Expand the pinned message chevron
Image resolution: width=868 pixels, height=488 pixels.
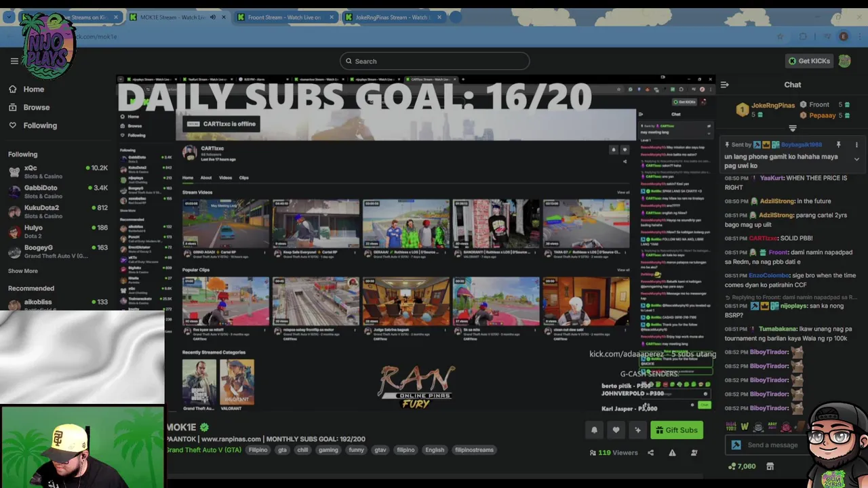pyautogui.click(x=856, y=159)
